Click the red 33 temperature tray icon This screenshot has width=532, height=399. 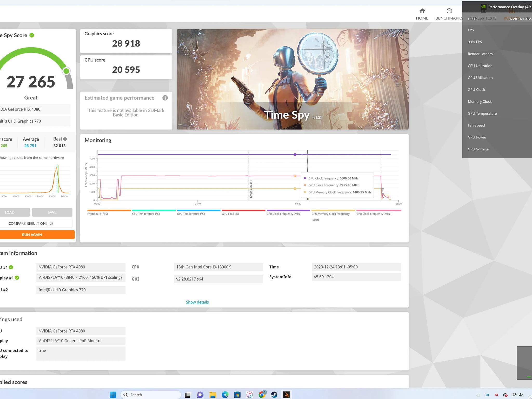(496, 395)
